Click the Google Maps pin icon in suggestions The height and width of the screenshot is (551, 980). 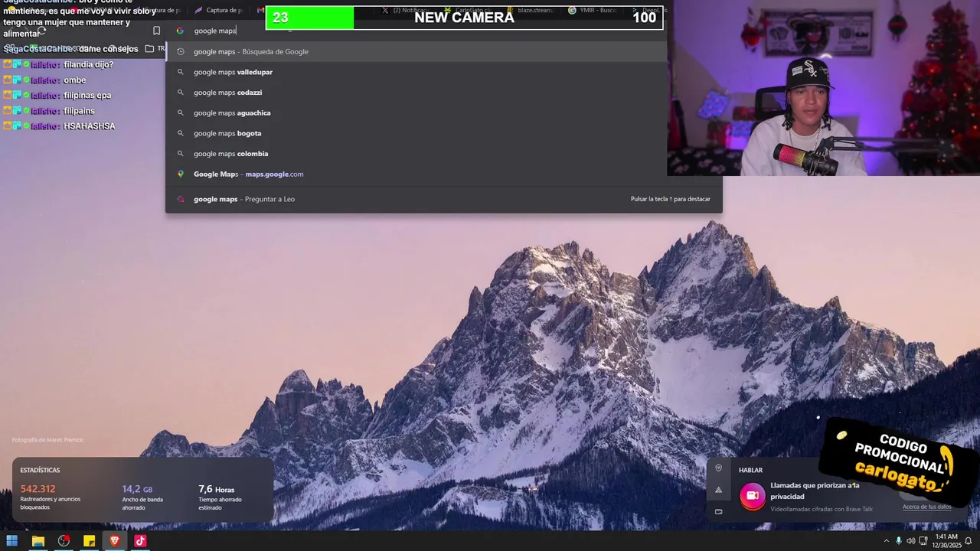coord(181,174)
